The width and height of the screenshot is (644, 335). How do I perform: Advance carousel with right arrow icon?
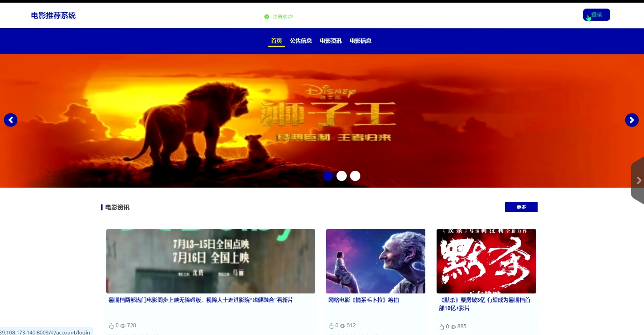[x=632, y=120]
